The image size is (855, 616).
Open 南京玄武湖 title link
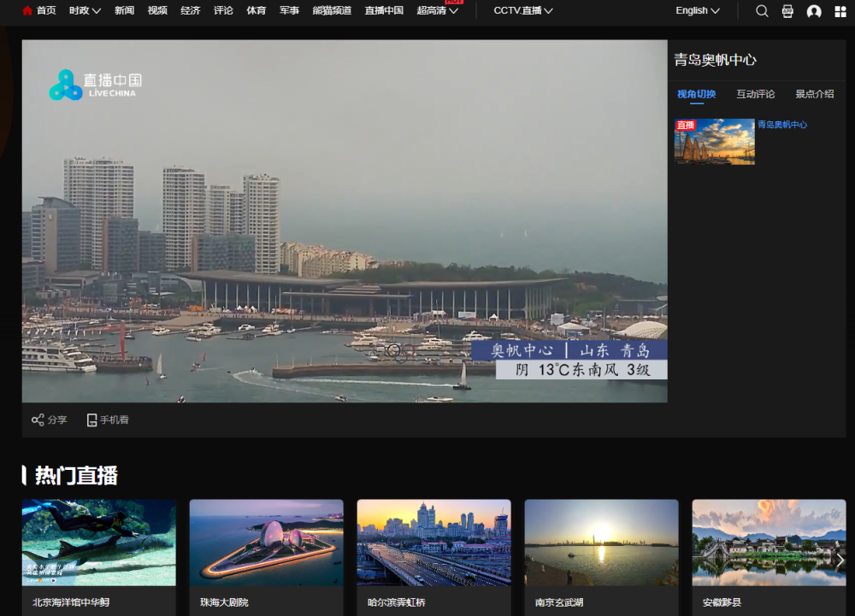pyautogui.click(x=559, y=601)
